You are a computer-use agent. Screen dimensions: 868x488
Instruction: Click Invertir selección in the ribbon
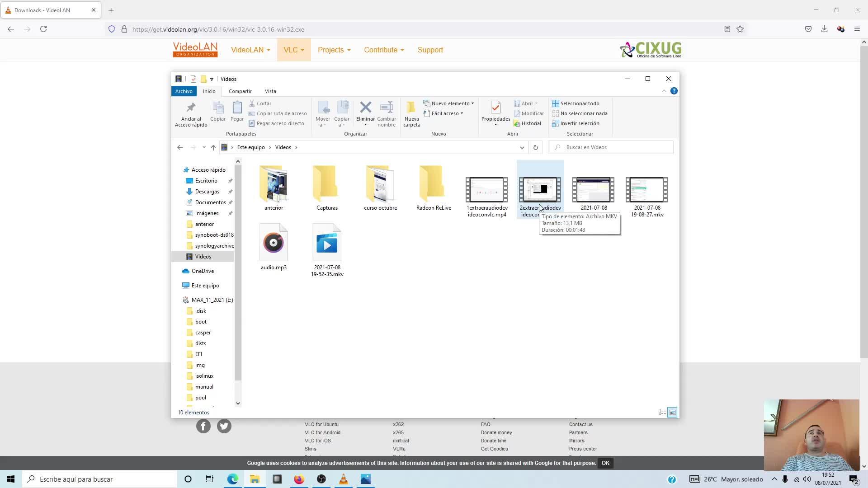click(x=579, y=123)
